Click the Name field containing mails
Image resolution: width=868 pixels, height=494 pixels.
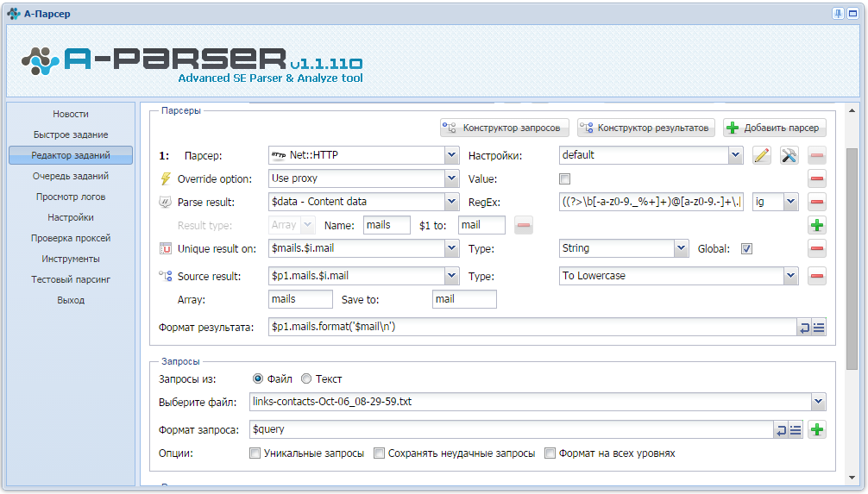pyautogui.click(x=387, y=225)
